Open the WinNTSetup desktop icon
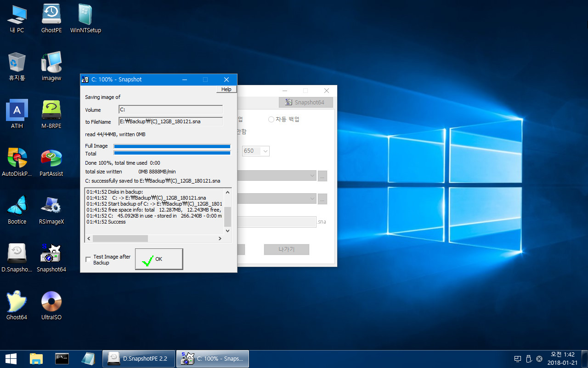 click(85, 18)
